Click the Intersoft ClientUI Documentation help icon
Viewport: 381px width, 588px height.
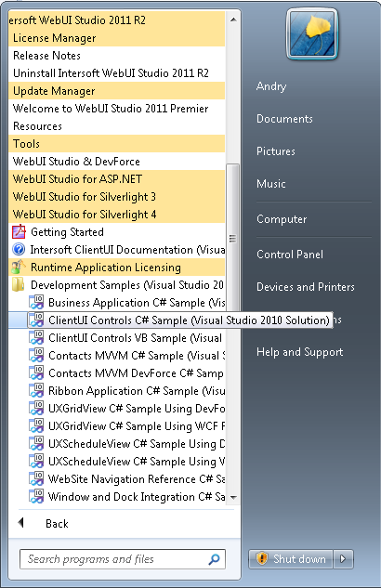point(19,249)
